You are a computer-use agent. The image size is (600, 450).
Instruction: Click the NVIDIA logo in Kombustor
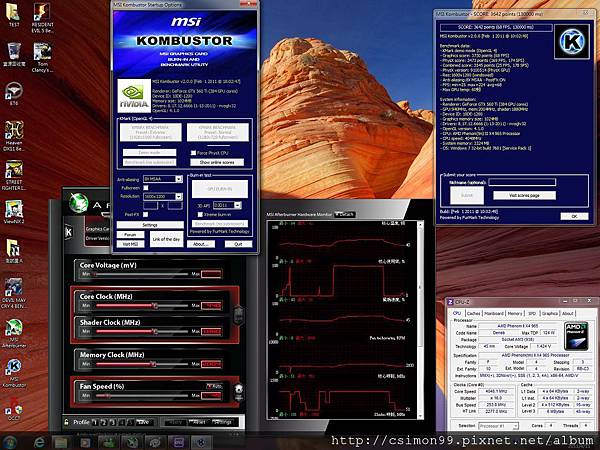(x=134, y=96)
